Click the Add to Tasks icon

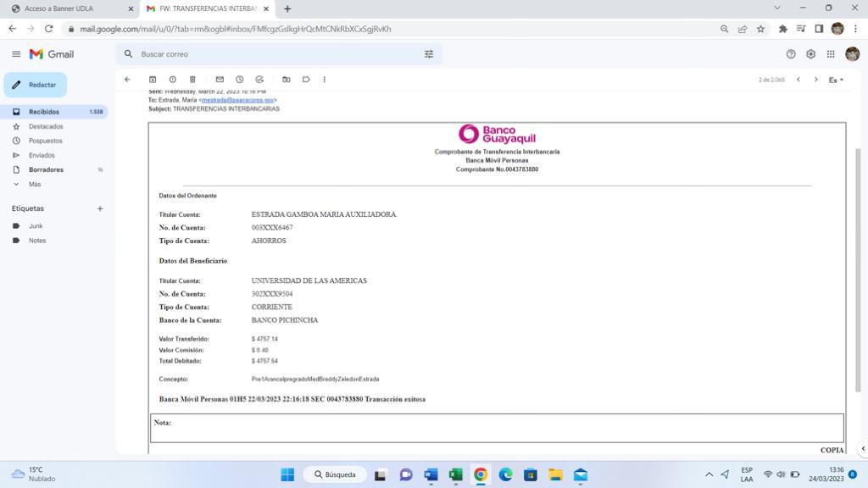click(x=259, y=80)
